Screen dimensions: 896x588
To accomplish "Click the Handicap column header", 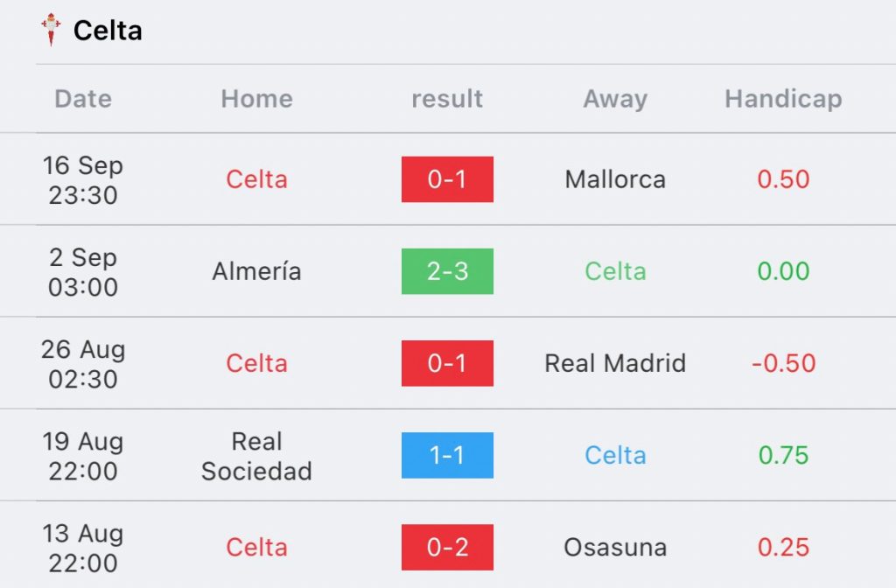I will click(783, 99).
